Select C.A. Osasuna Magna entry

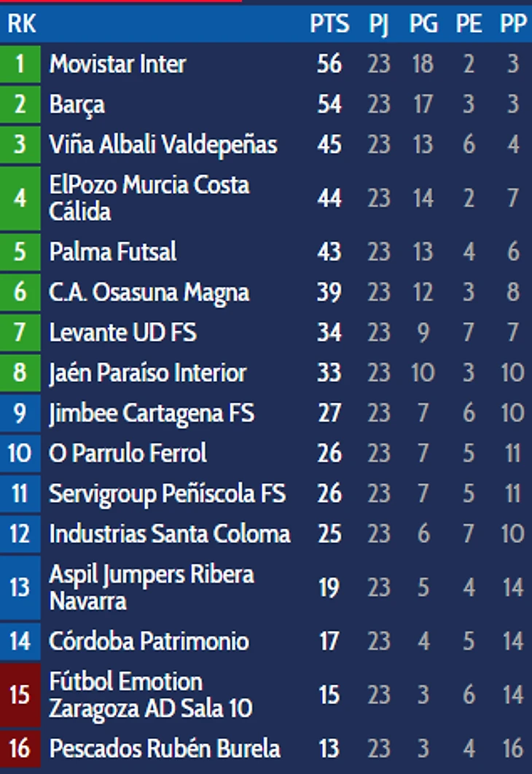click(149, 292)
